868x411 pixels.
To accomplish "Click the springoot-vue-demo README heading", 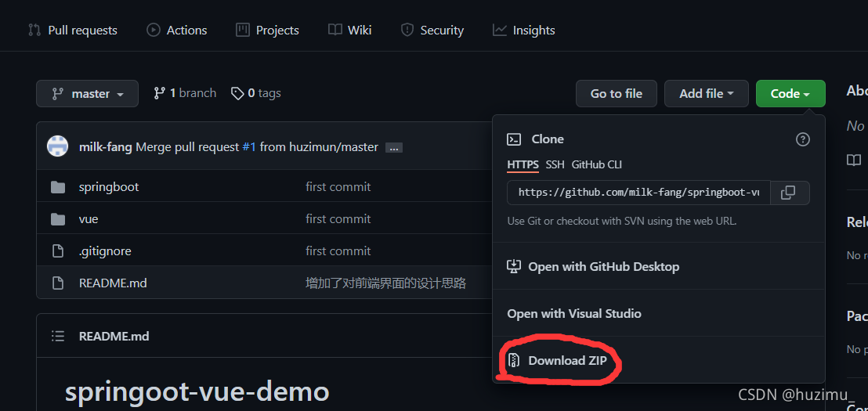I will point(197,391).
